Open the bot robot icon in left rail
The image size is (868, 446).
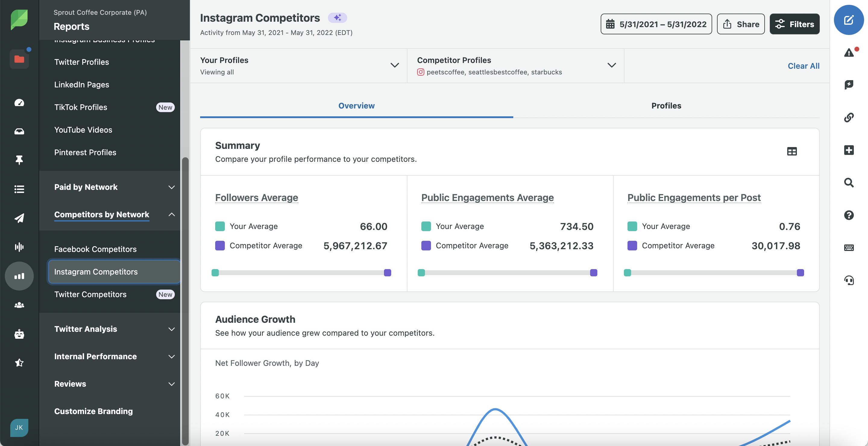click(x=19, y=334)
